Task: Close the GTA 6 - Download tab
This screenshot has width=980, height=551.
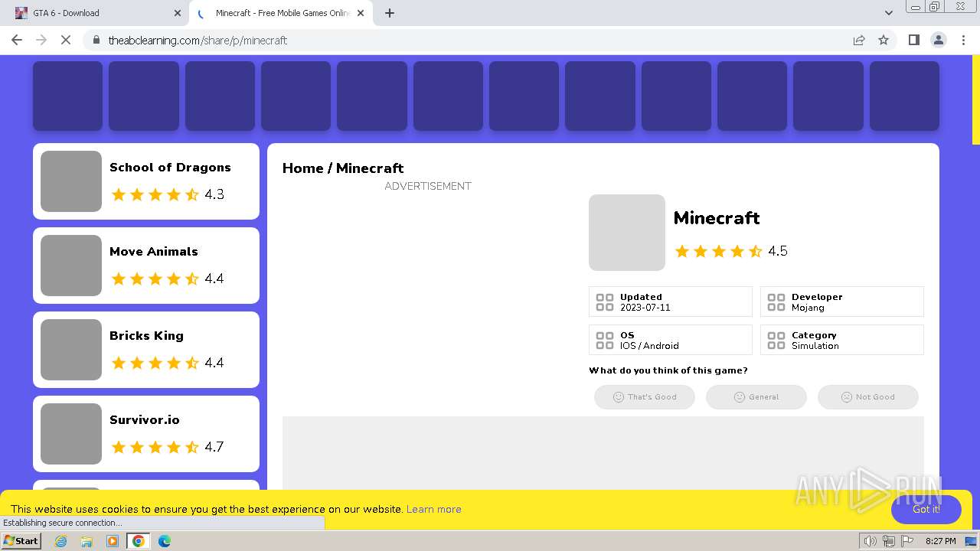Action: point(178,13)
